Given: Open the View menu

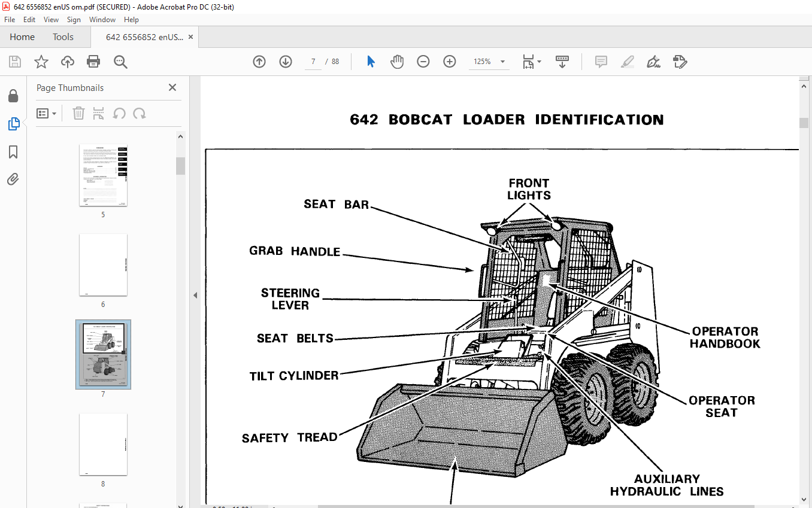Looking at the screenshot, I should pyautogui.click(x=51, y=20).
